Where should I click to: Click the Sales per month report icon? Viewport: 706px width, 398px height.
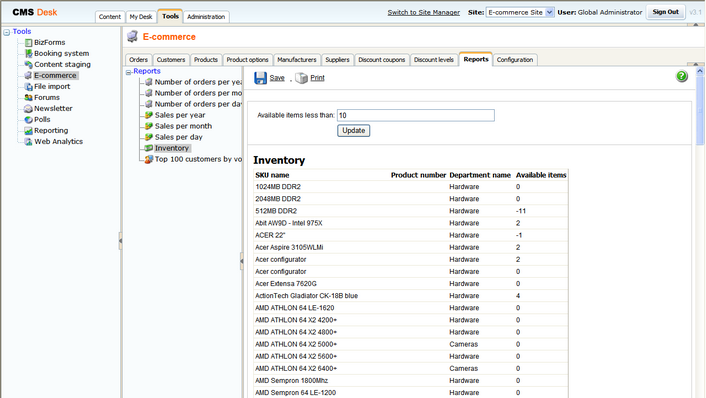pyautogui.click(x=149, y=126)
